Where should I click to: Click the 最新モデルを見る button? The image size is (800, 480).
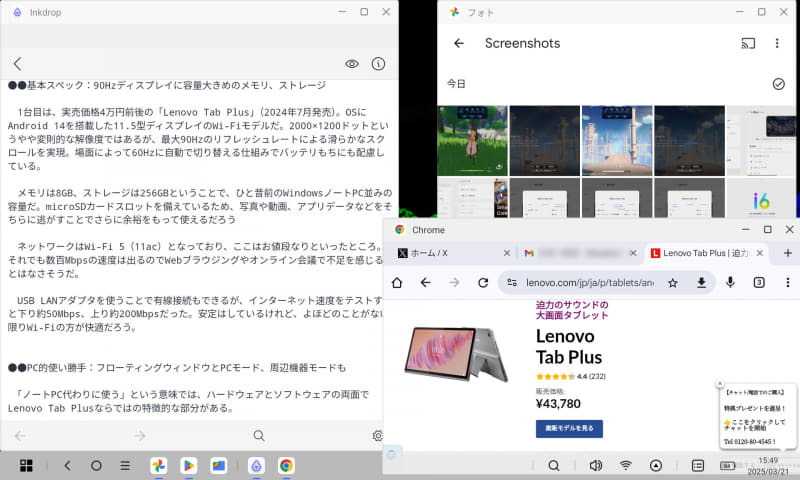(569, 428)
